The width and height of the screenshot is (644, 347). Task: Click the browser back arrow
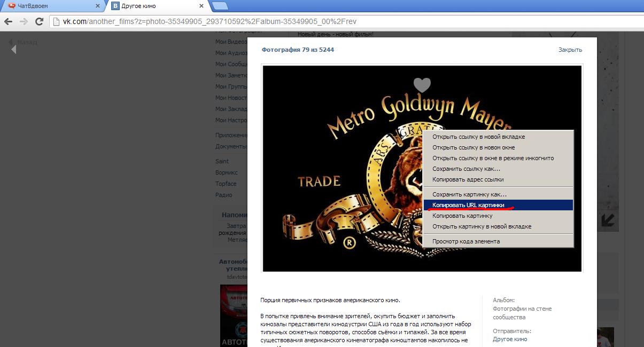(9, 22)
